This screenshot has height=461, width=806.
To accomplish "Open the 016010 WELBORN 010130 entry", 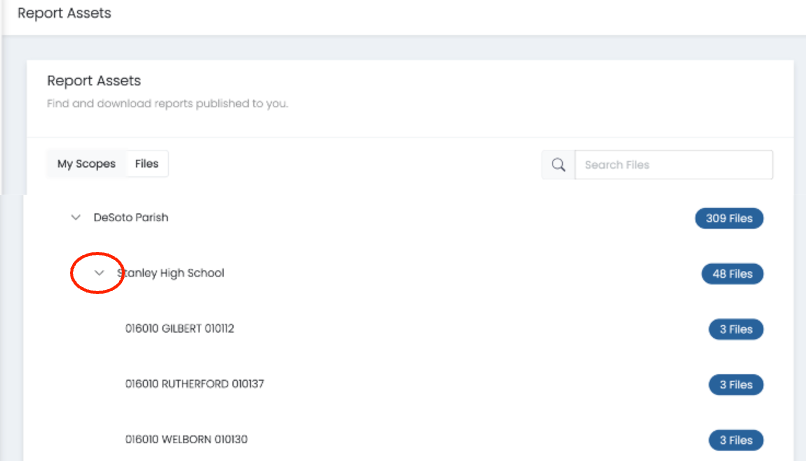I will tap(186, 439).
